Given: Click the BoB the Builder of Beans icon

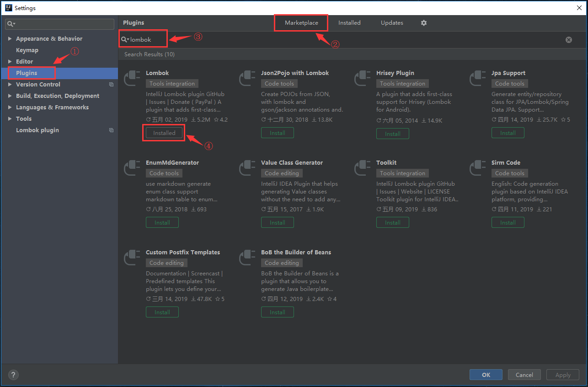Looking at the screenshot, I should [x=247, y=258].
